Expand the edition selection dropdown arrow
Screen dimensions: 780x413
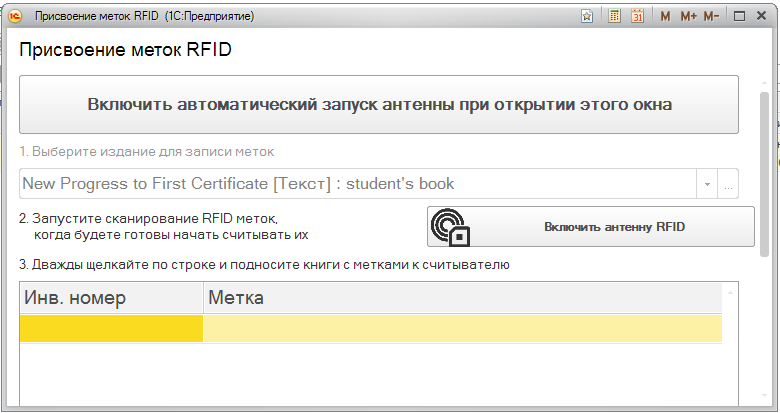click(707, 185)
